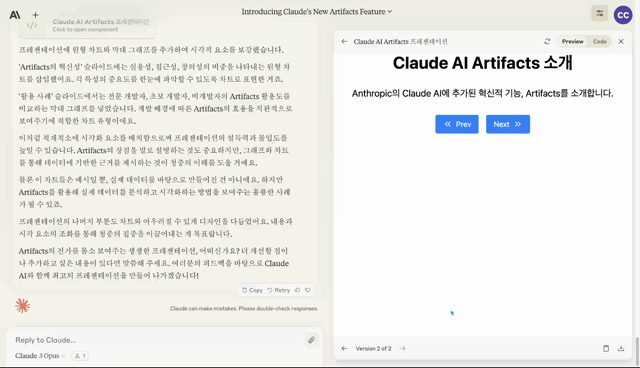Give thumbs up feedback
The image size is (640, 368).
coord(297,290)
